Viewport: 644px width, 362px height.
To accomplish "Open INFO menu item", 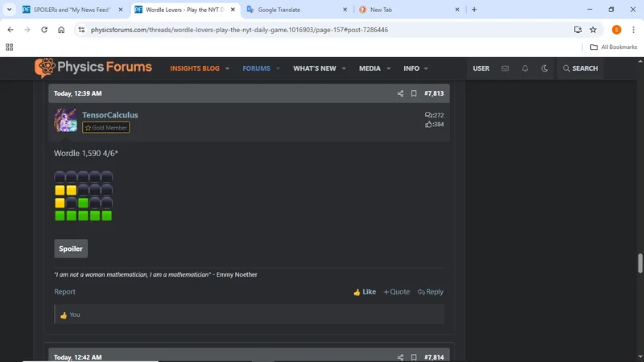I will point(411,68).
